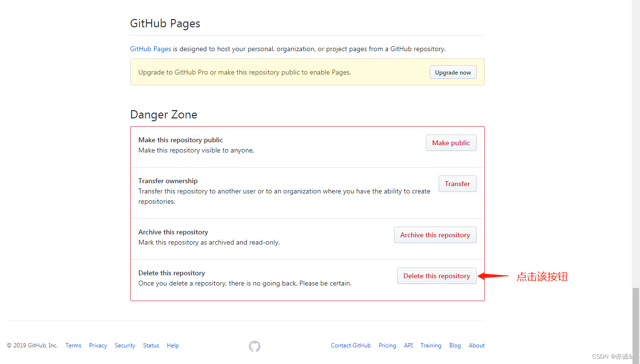View the Pricing footer link
This screenshot has height=364, width=640.
387,345
